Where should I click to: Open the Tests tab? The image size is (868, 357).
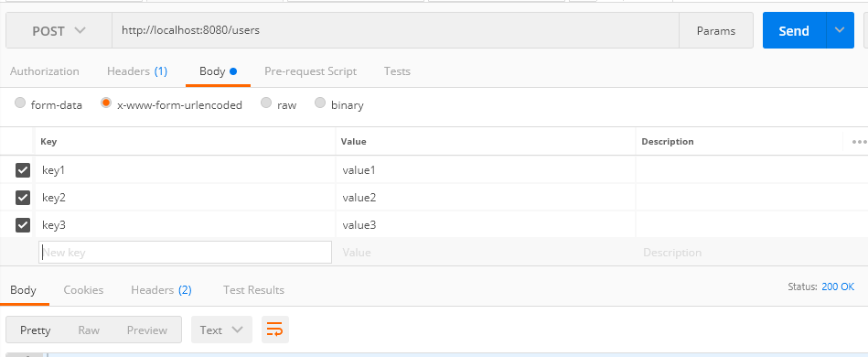click(x=397, y=71)
